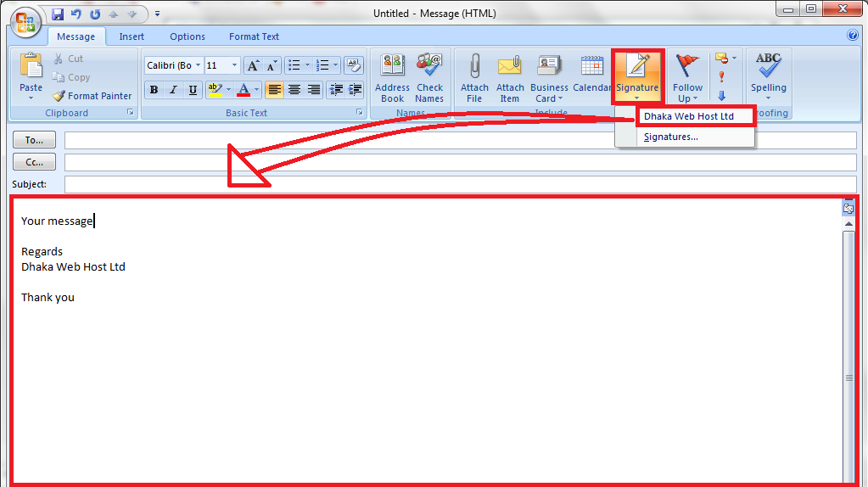Save the message with the floppy icon
This screenshot has width=868, height=487.
click(x=58, y=14)
